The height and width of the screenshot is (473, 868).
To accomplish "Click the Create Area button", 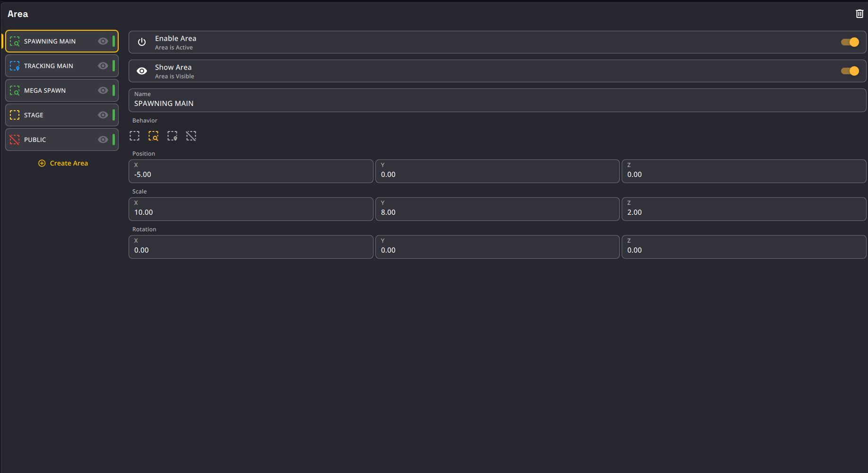I will [63, 163].
